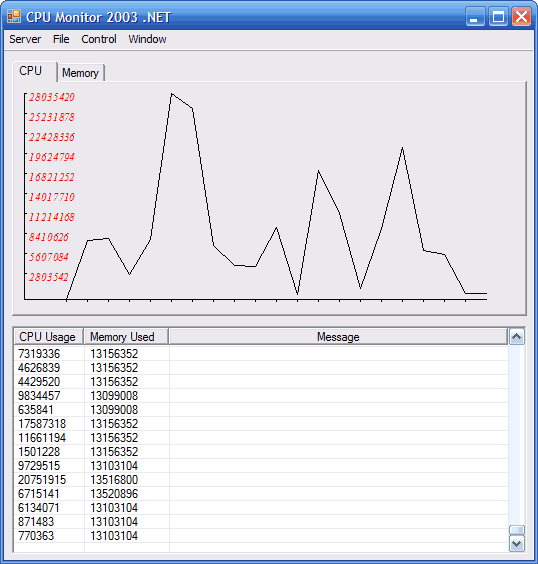Click the CPU Monitor app icon in title bar

[14, 17]
